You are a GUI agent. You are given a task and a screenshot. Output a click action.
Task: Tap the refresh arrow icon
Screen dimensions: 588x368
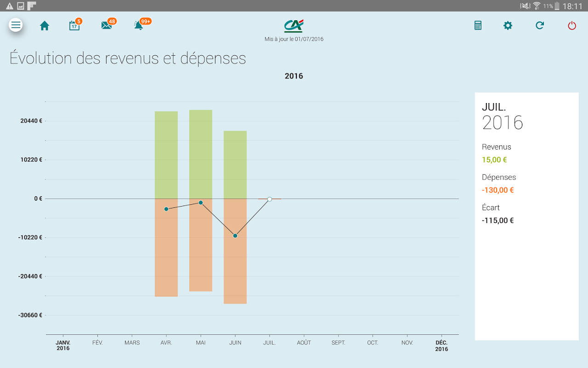(x=540, y=26)
